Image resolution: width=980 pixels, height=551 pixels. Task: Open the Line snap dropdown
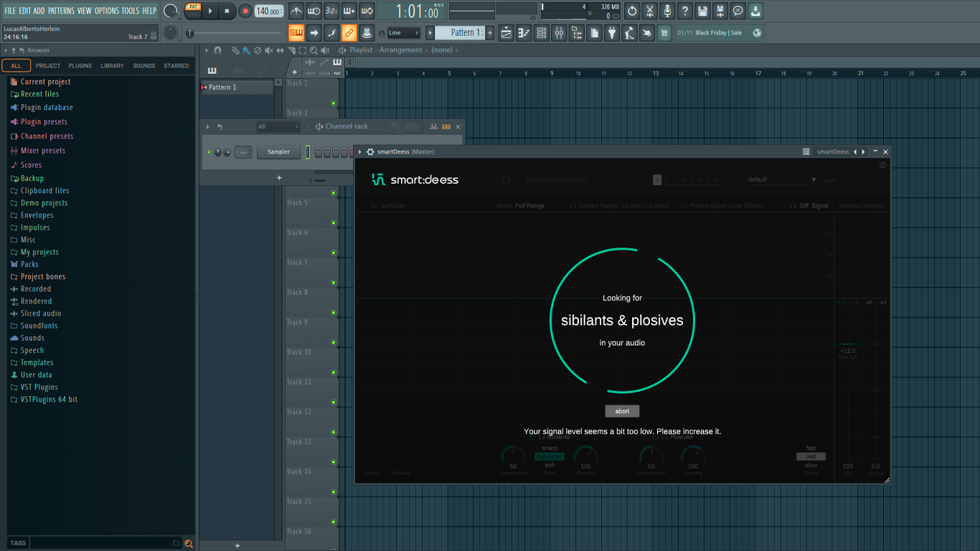coord(404,33)
